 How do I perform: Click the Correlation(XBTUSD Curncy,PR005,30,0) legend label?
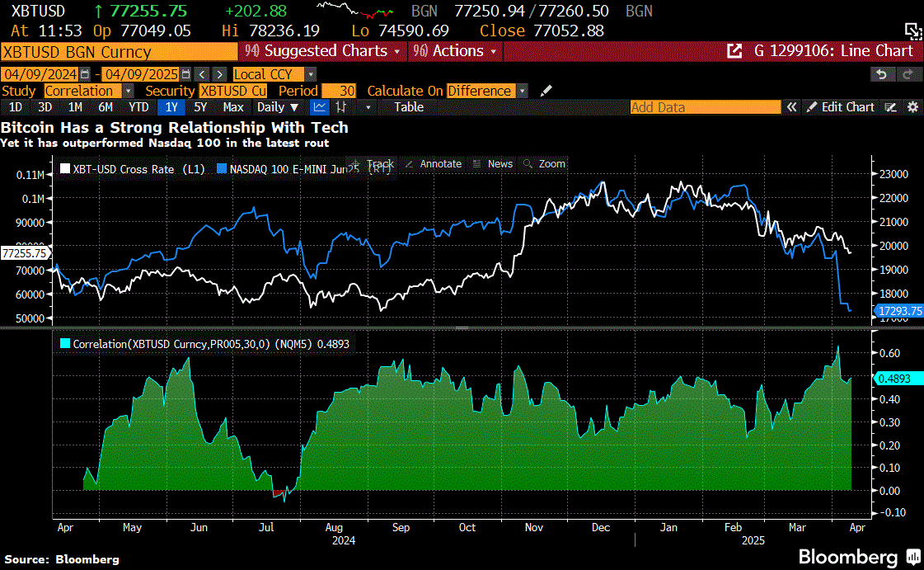click(x=211, y=344)
